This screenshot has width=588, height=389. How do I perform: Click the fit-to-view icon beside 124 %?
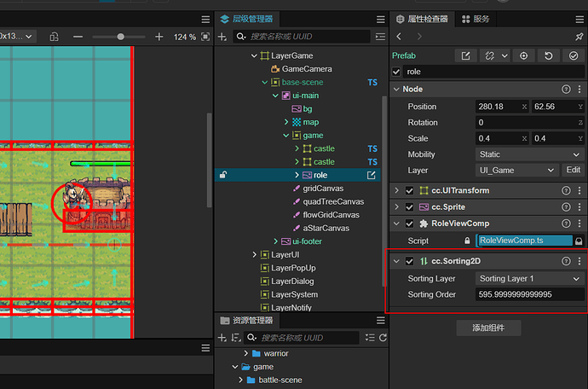click(x=205, y=37)
